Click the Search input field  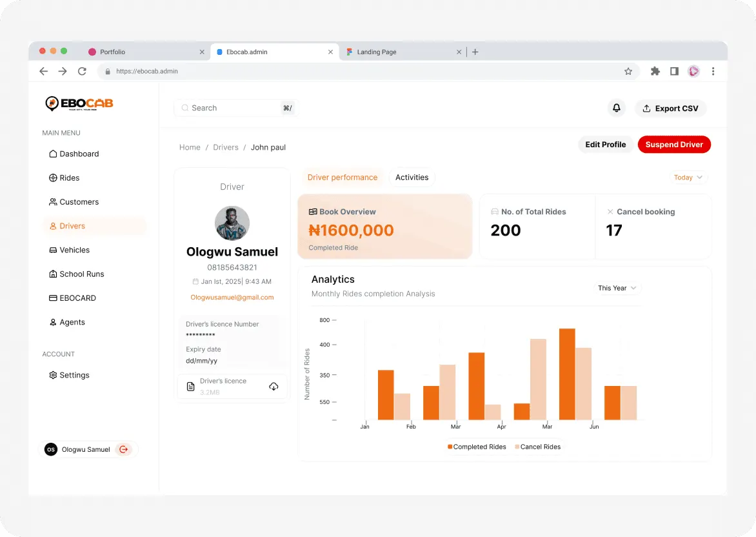[235, 108]
